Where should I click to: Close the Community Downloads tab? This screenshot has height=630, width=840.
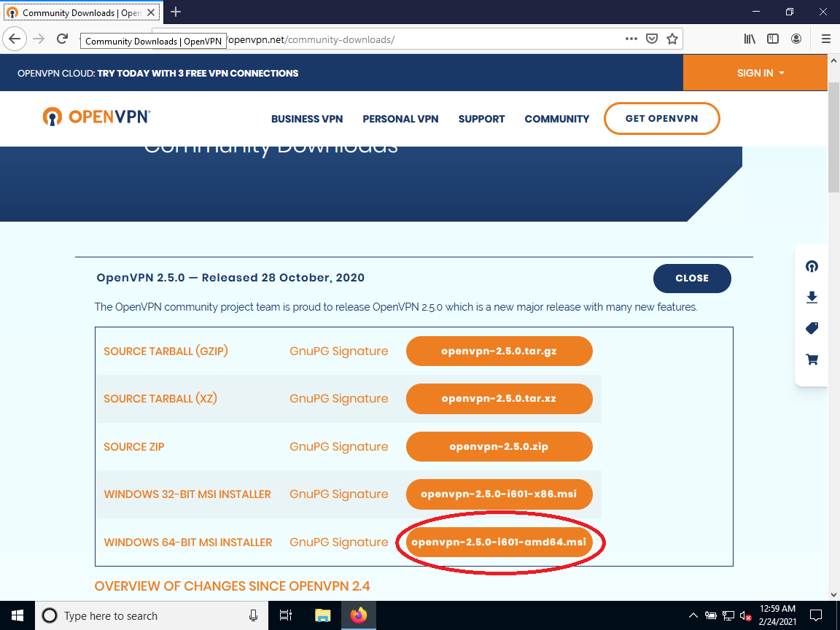(x=151, y=12)
